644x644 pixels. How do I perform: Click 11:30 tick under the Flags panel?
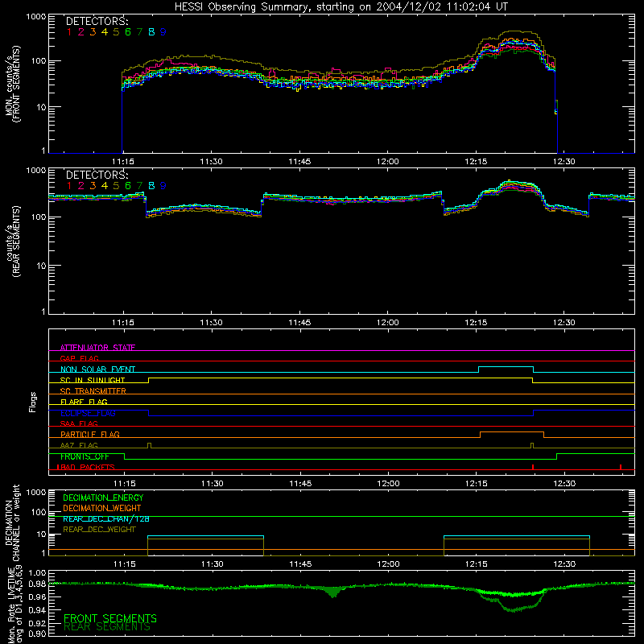(213, 484)
